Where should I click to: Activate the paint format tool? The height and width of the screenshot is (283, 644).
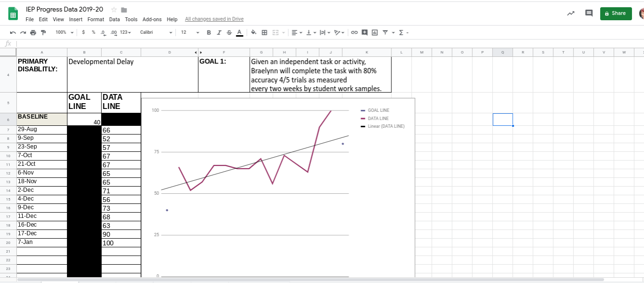click(43, 32)
